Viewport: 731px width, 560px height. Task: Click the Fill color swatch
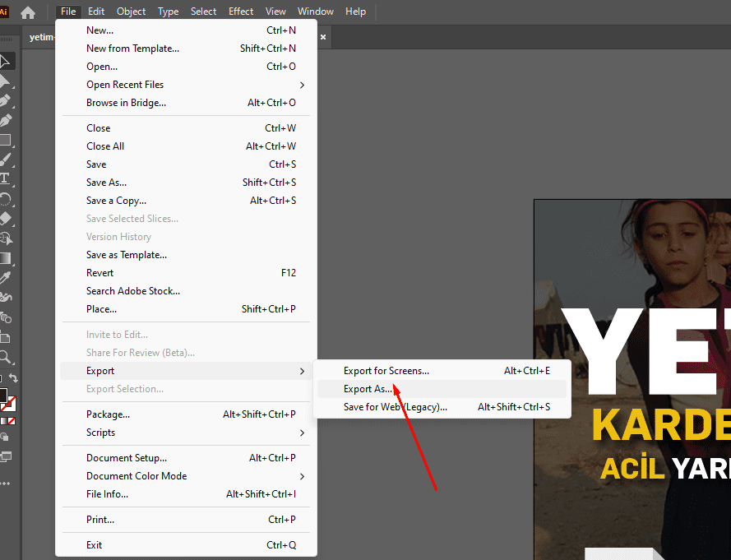2,395
